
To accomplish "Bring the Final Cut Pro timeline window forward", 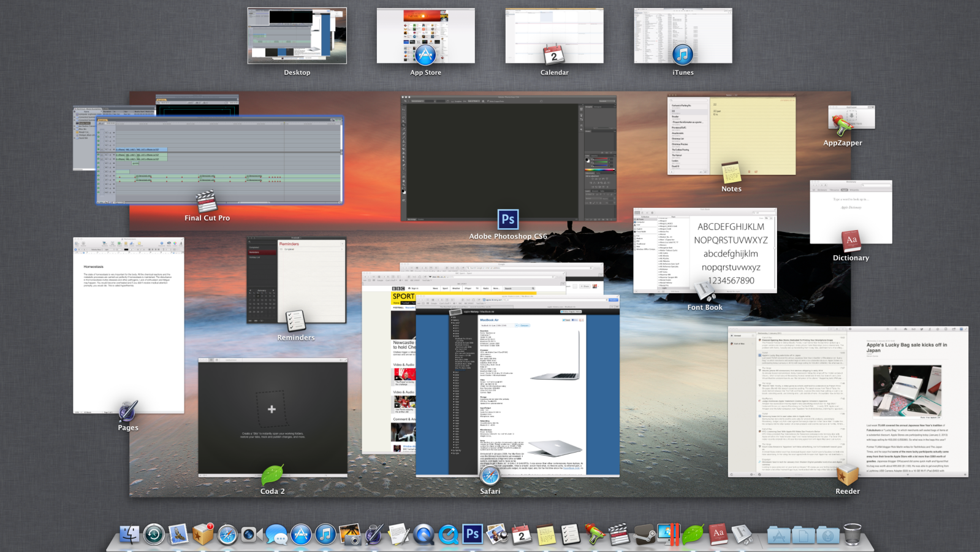I will click(x=219, y=161).
